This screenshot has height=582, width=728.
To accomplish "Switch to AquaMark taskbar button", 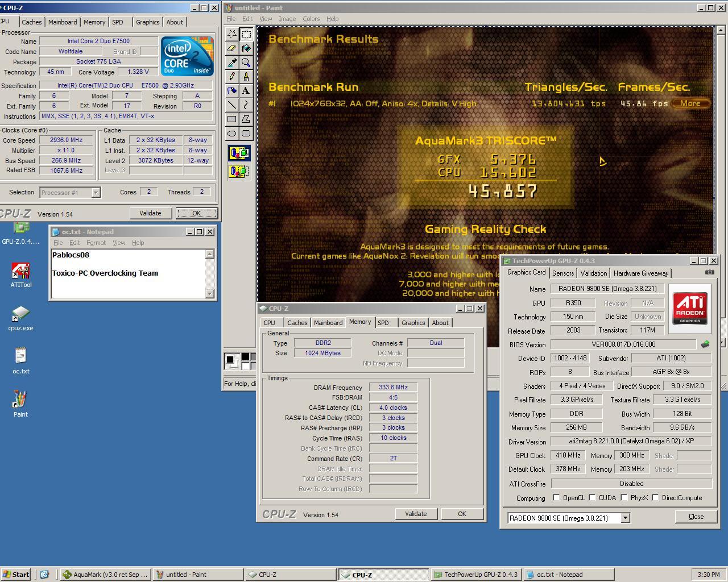I will [106, 575].
